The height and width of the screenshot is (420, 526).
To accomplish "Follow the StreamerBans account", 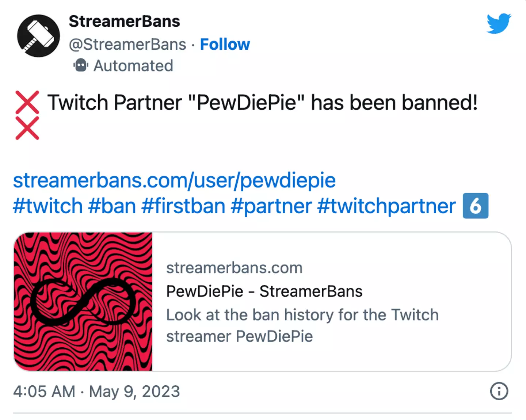I will click(x=225, y=45).
